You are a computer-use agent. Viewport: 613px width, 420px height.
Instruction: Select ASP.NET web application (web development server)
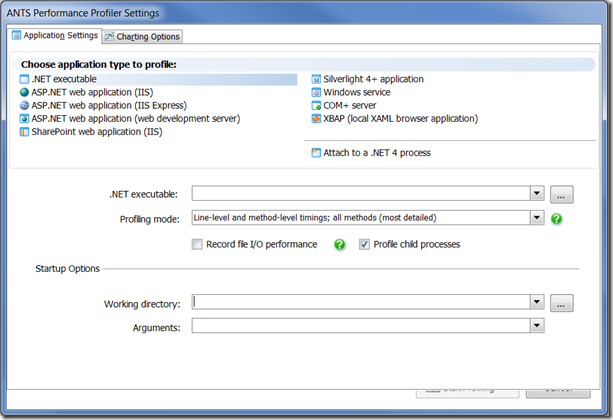(130, 118)
